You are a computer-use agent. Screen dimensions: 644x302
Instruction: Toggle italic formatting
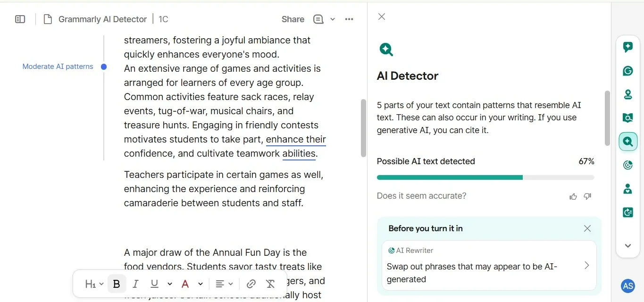coord(135,284)
